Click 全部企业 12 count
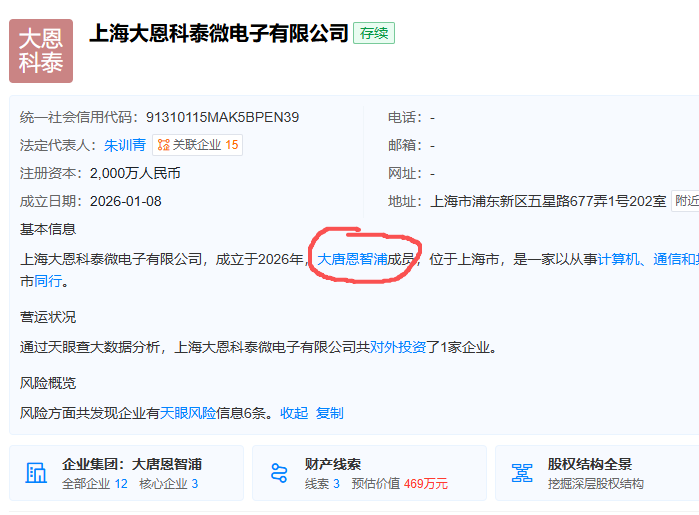The width and height of the screenshot is (699, 515). click(x=95, y=484)
